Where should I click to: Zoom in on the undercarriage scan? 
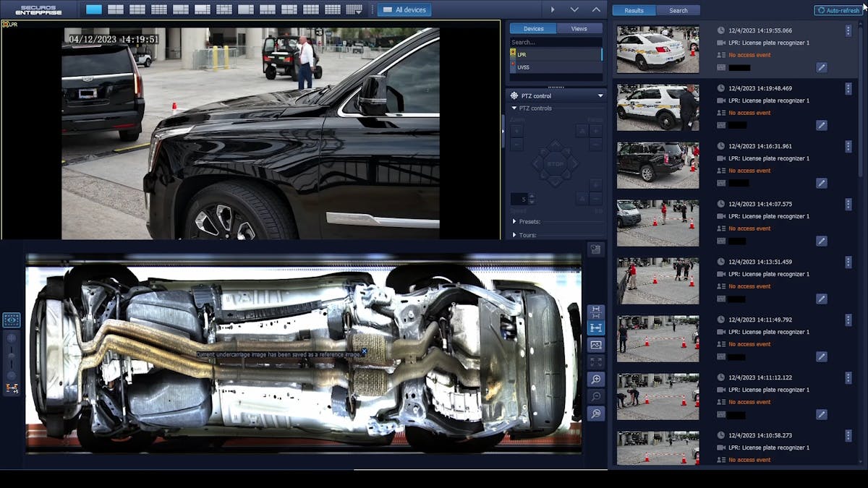pyautogui.click(x=595, y=380)
